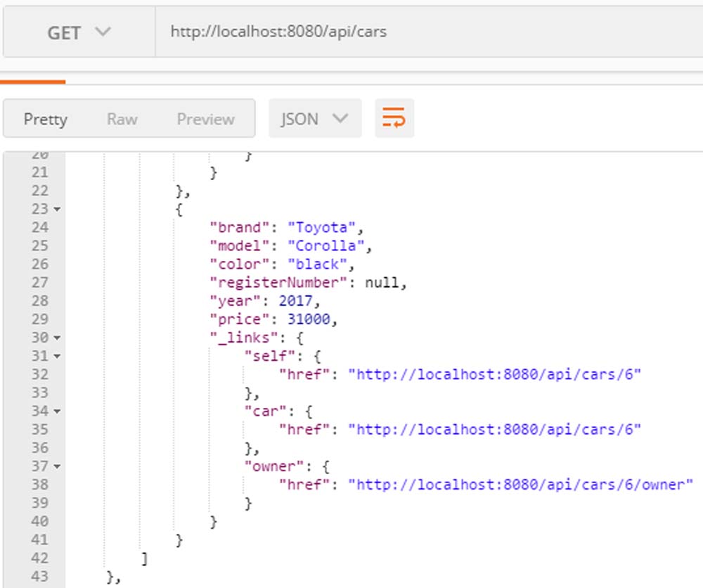Click the null registerNumber value
703x588 pixels.
385,283
